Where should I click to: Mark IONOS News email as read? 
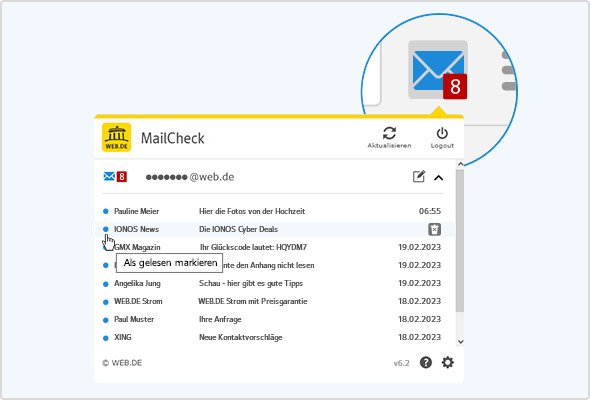coord(106,229)
